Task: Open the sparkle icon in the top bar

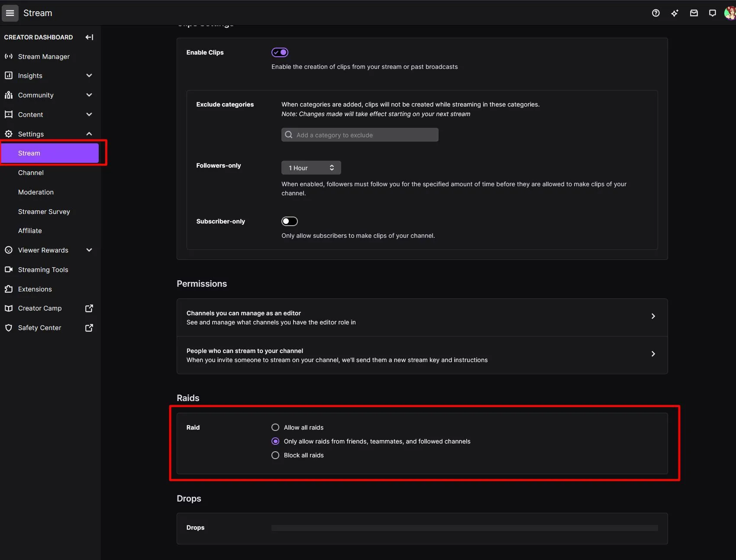Action: (675, 13)
